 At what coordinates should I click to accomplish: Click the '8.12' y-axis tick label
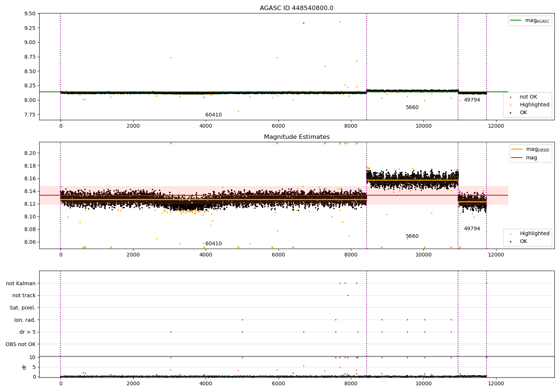pos(30,204)
